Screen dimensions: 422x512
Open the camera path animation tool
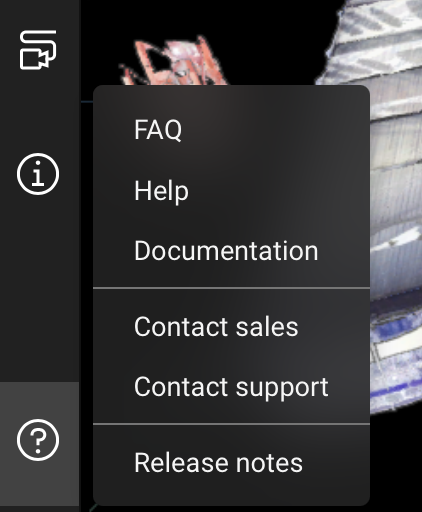[38, 50]
